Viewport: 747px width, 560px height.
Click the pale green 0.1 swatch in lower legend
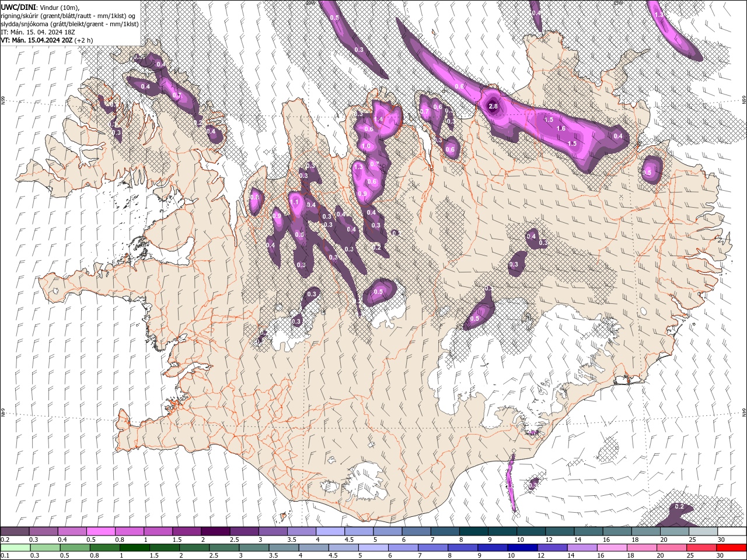(x=15, y=548)
